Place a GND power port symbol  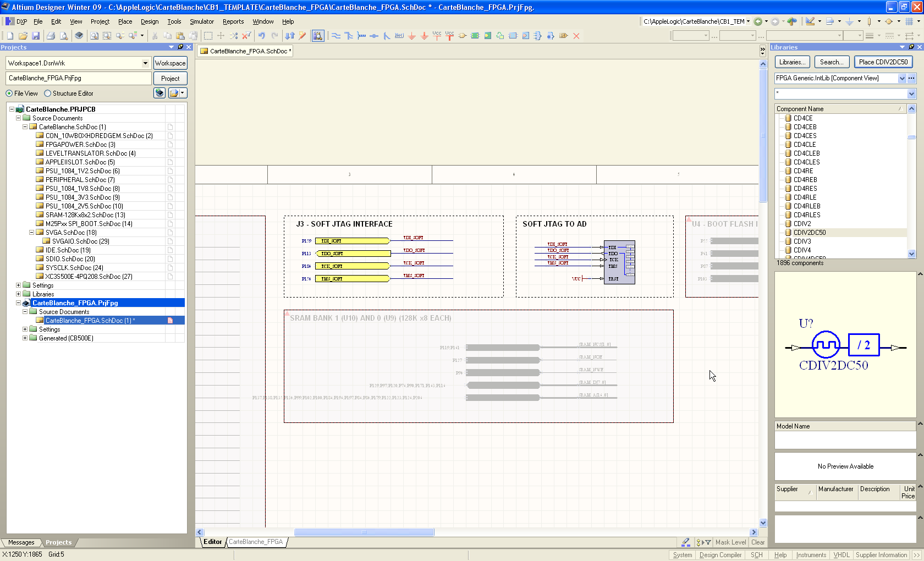coord(412,36)
